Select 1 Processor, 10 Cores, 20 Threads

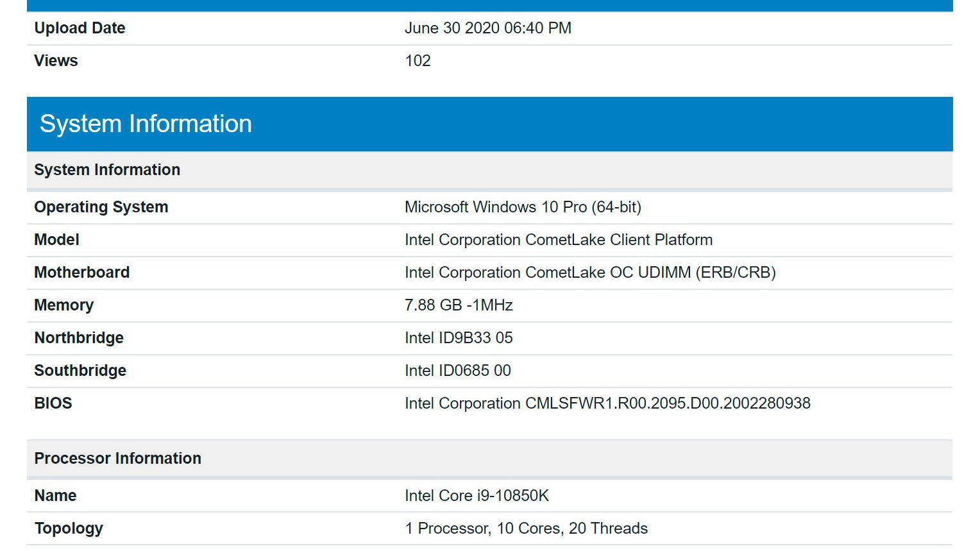(x=526, y=529)
